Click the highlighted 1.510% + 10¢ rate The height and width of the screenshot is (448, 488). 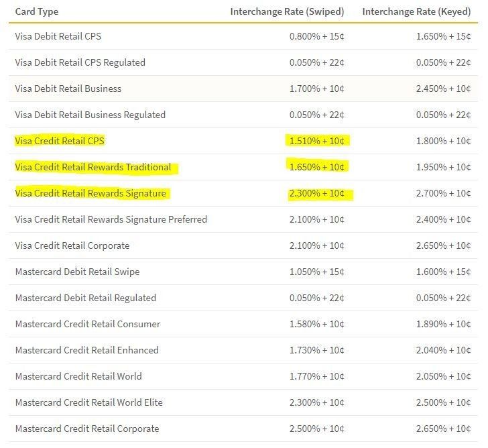coord(317,141)
